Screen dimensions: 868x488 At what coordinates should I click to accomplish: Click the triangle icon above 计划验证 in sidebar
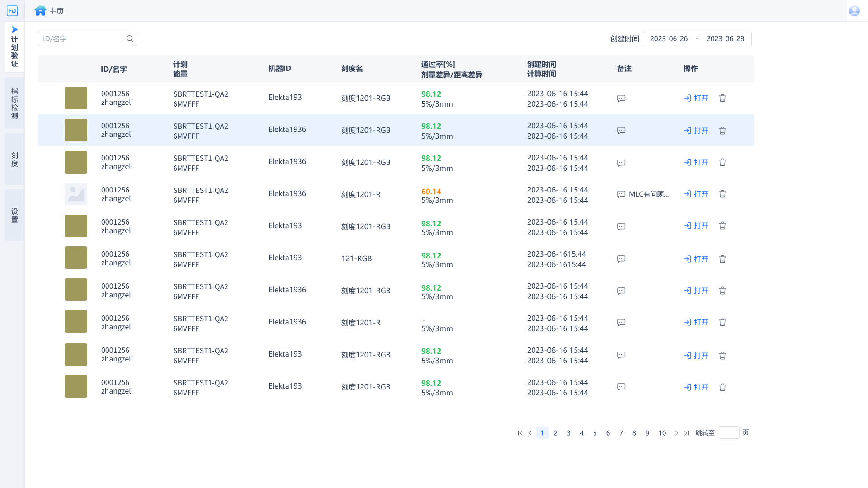14,29
